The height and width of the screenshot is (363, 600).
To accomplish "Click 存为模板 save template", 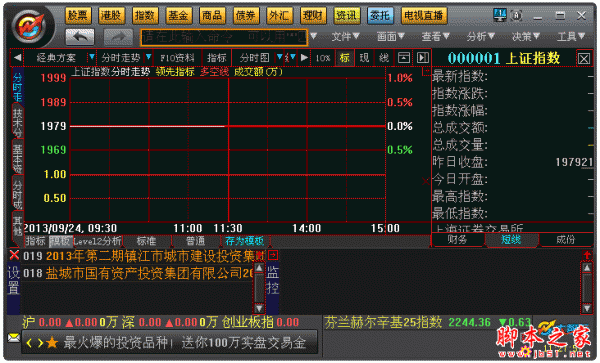I will [245, 241].
